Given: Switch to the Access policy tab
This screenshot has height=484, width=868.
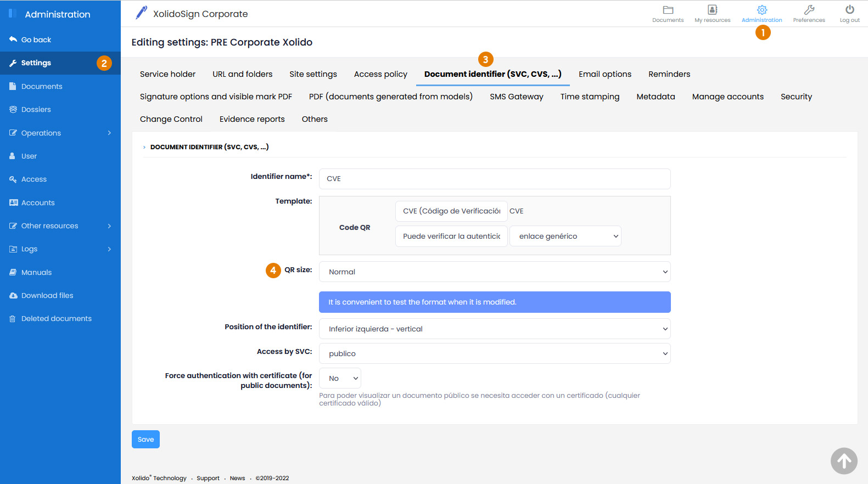Looking at the screenshot, I should [x=380, y=74].
